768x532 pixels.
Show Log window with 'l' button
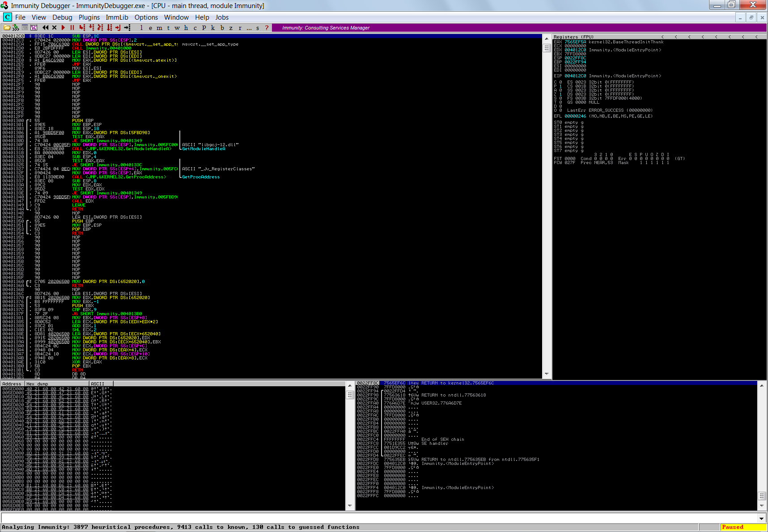point(141,28)
